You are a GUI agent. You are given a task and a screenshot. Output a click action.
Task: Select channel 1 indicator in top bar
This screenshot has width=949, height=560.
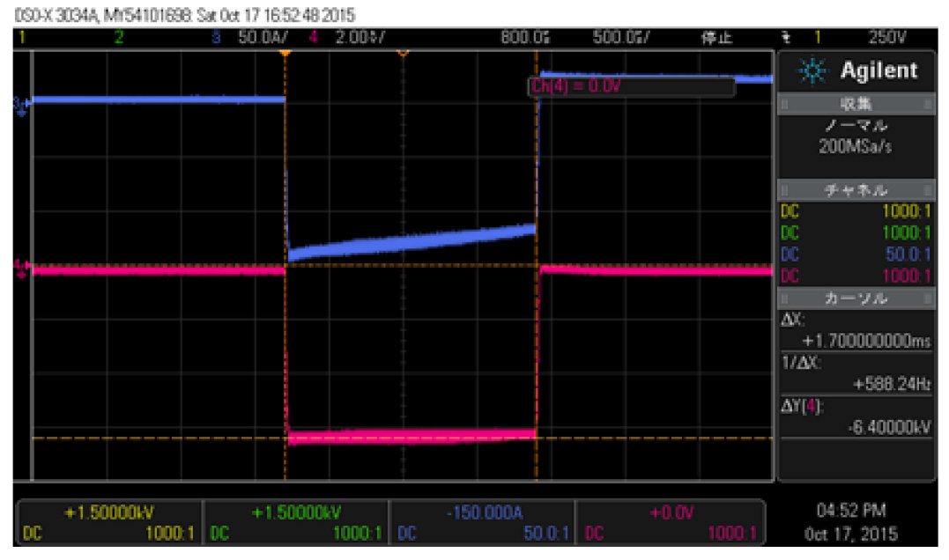21,39
